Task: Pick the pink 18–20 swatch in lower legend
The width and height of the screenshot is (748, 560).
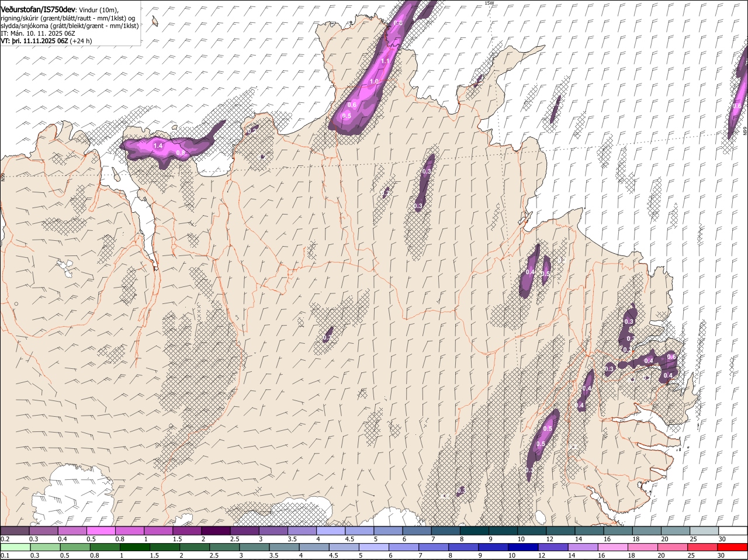Action: coord(643,548)
